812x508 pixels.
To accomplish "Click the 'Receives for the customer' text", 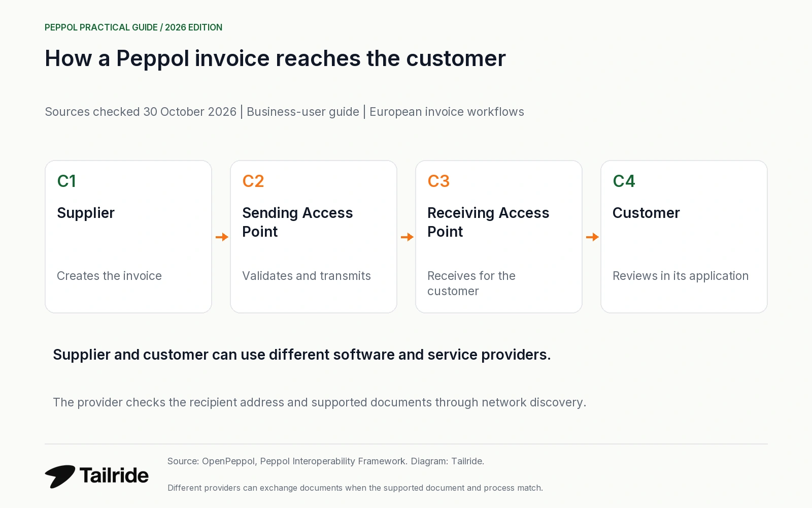I will tap(471, 283).
